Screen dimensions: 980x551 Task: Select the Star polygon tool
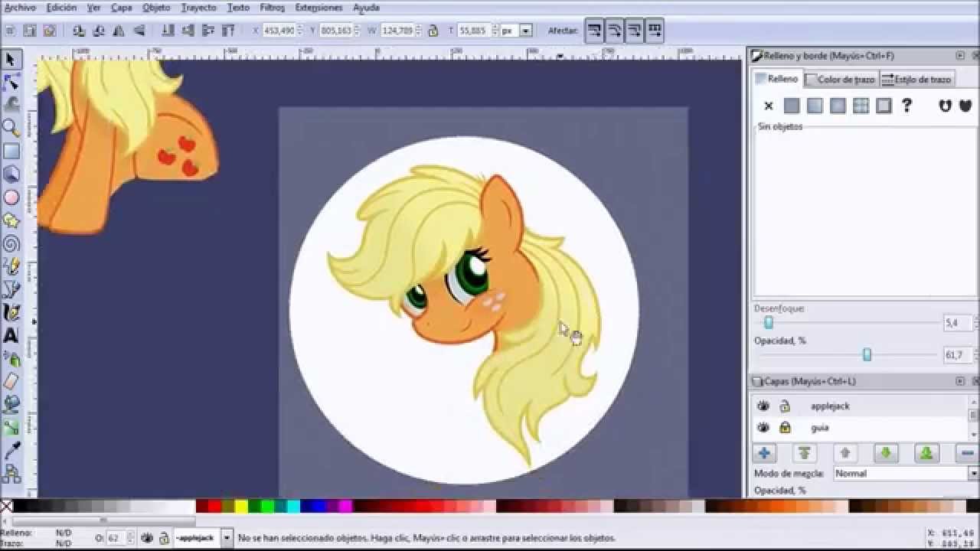tap(11, 220)
